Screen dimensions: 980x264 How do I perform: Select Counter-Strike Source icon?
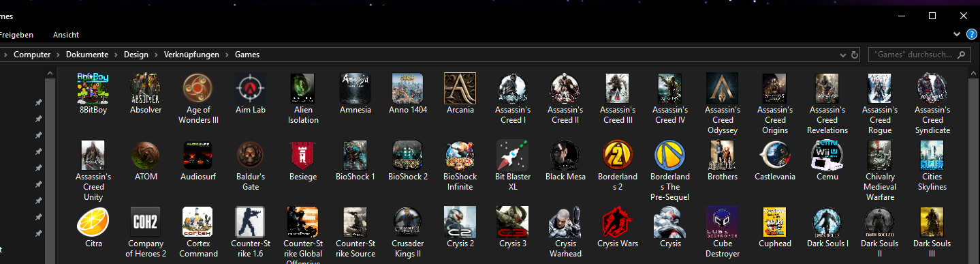point(355,222)
